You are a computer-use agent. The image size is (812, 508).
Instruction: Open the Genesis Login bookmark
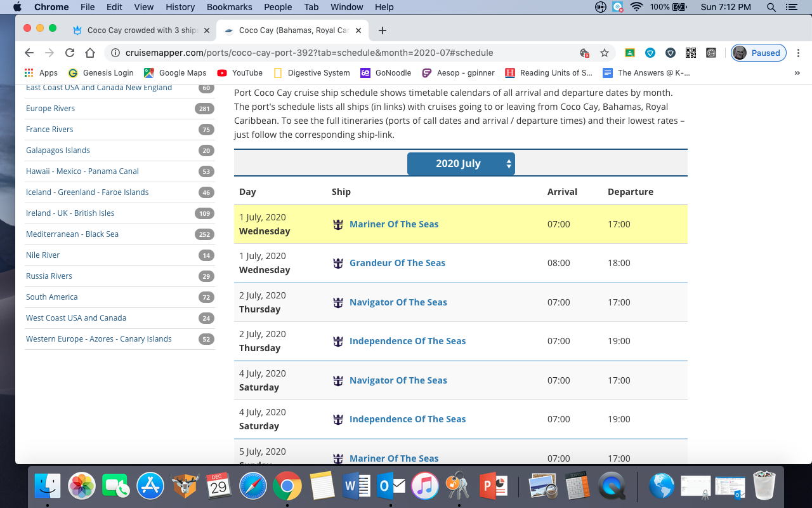101,73
